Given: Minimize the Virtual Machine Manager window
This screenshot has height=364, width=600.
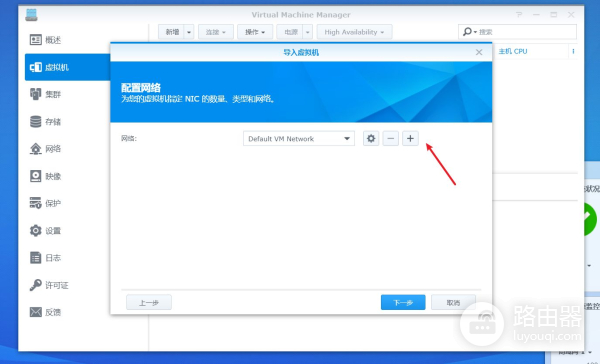Looking at the screenshot, I should click(x=536, y=15).
